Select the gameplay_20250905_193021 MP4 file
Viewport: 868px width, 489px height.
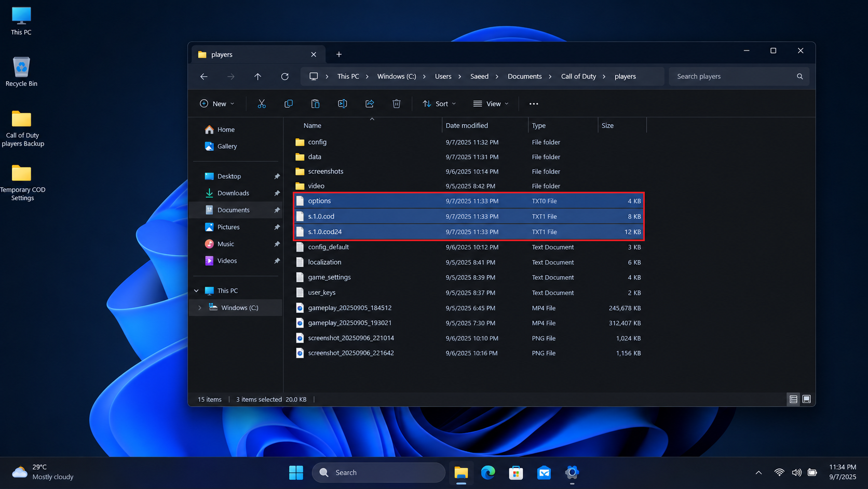[x=469, y=323]
